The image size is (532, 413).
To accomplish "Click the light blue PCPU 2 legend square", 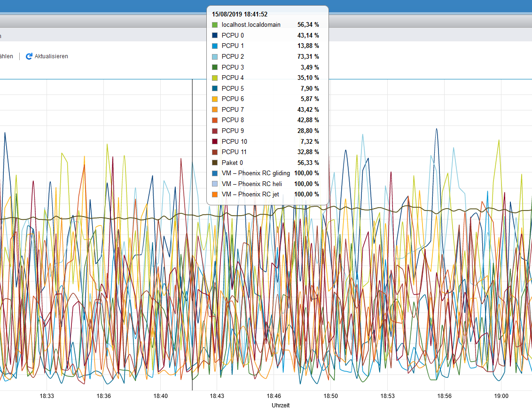I will (215, 56).
